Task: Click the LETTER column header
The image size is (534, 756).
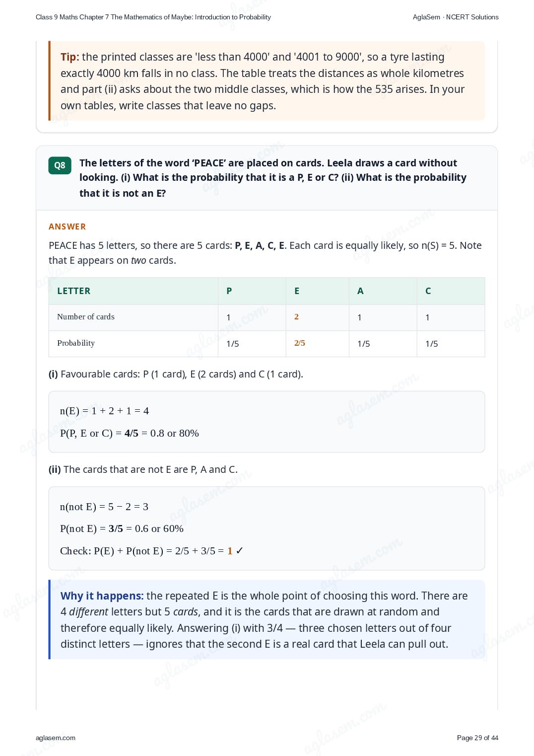Action: 74,291
